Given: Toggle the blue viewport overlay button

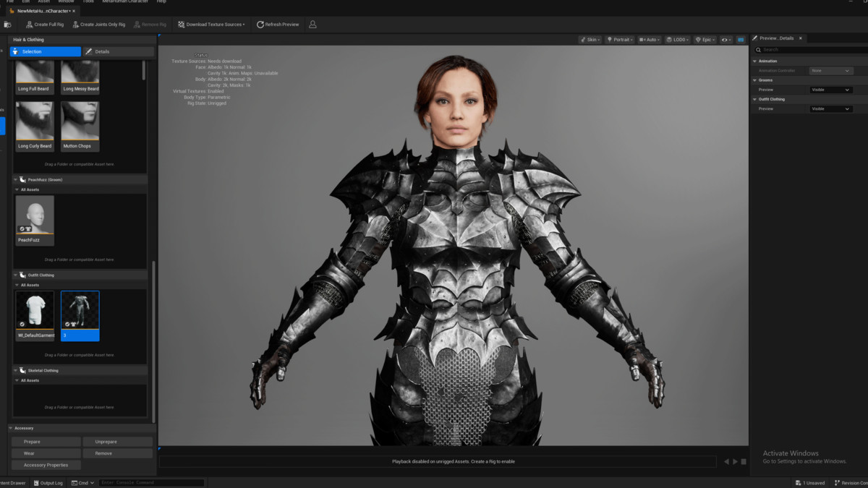Looking at the screenshot, I should pyautogui.click(x=741, y=40).
